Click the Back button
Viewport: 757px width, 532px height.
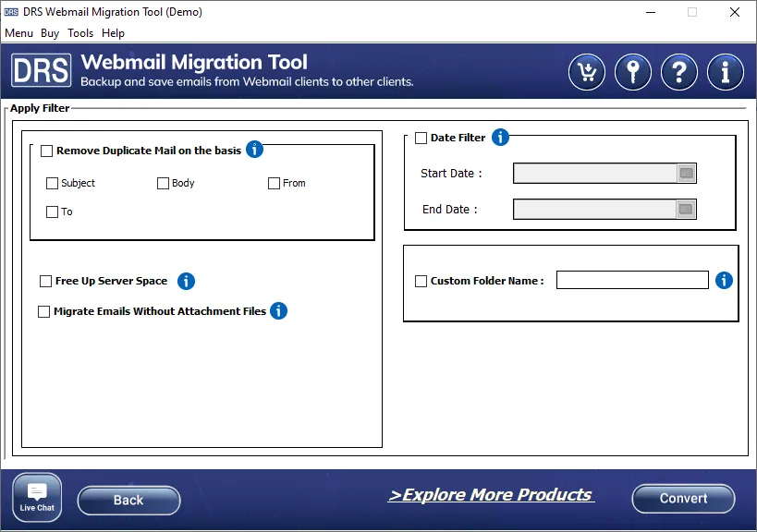(x=128, y=501)
